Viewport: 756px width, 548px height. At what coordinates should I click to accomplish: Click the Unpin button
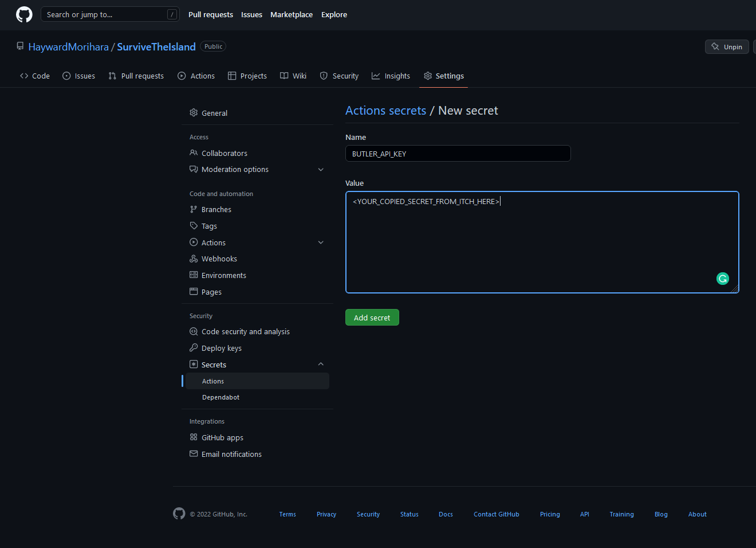click(x=727, y=47)
